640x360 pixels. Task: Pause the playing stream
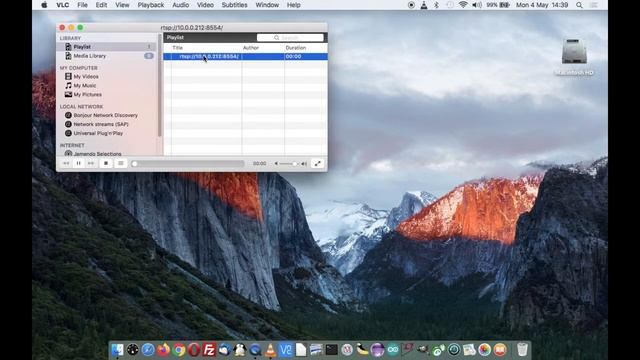[x=78, y=163]
